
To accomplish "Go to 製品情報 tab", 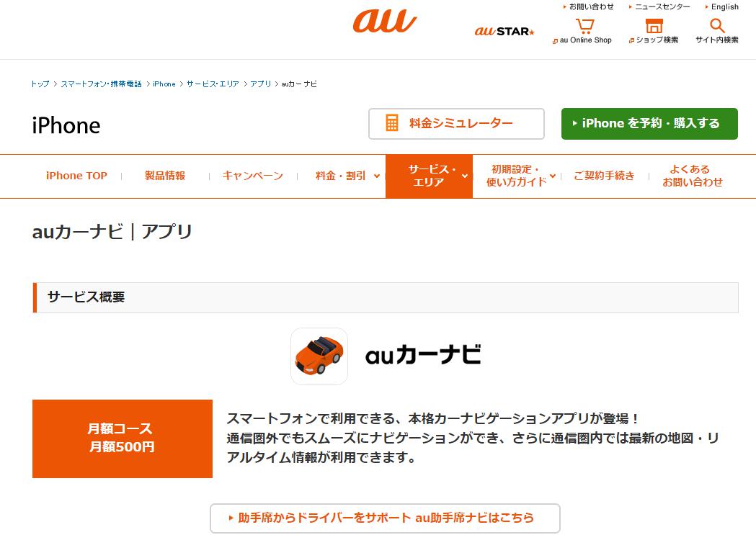I will coord(165,176).
